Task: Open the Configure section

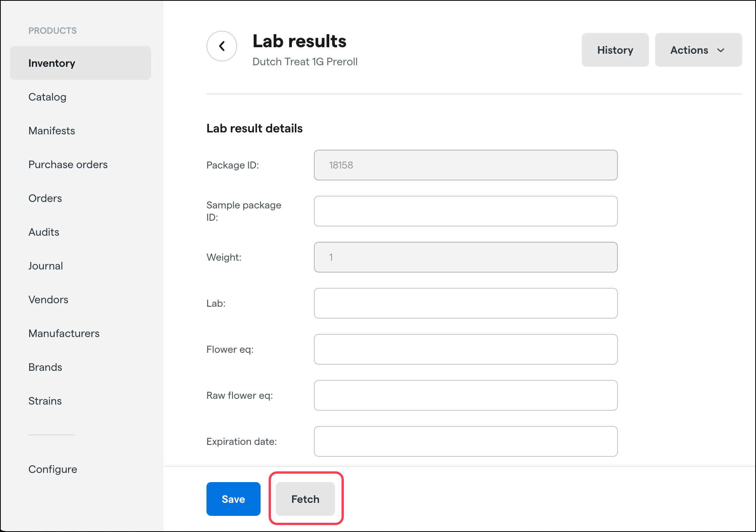Action: pyautogui.click(x=53, y=469)
